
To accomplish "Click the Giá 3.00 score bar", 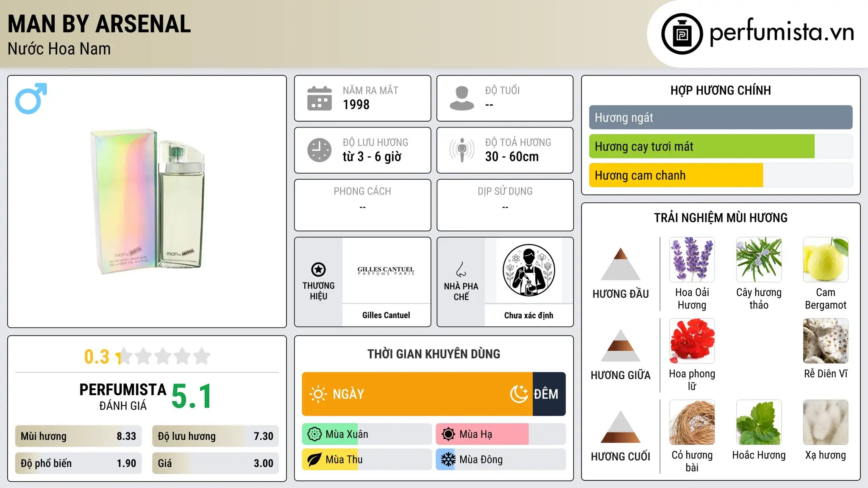I will click(215, 463).
